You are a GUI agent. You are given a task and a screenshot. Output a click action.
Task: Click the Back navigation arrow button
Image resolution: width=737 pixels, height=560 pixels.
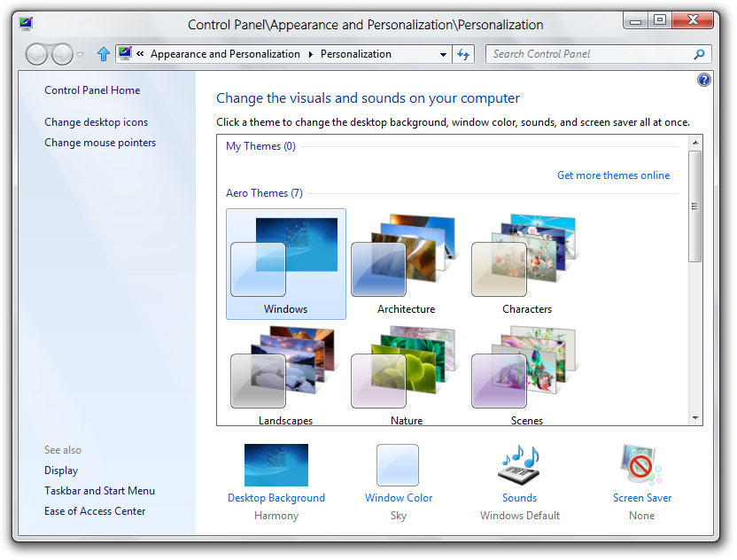(x=36, y=55)
